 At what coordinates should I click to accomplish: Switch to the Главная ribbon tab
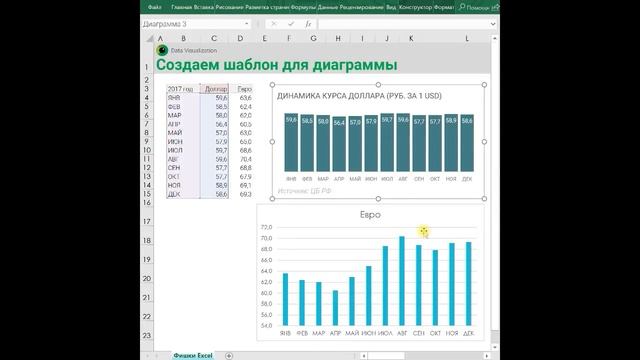(182, 7)
